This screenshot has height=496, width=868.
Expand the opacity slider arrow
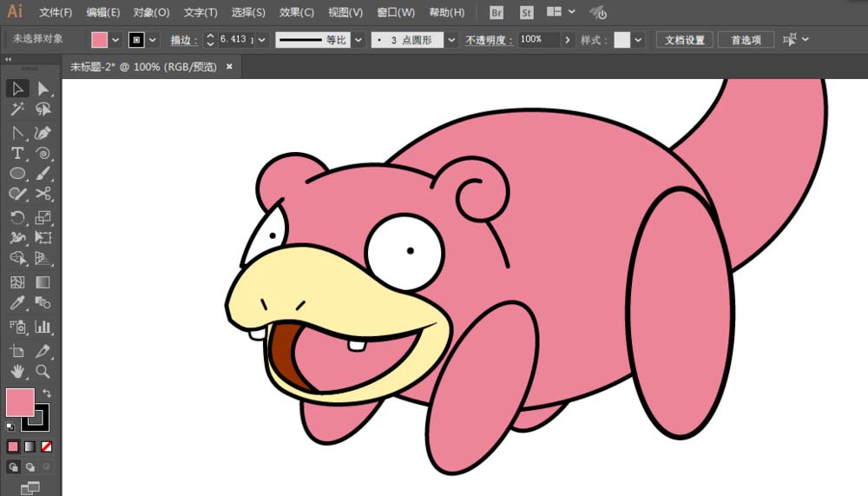[x=567, y=40]
